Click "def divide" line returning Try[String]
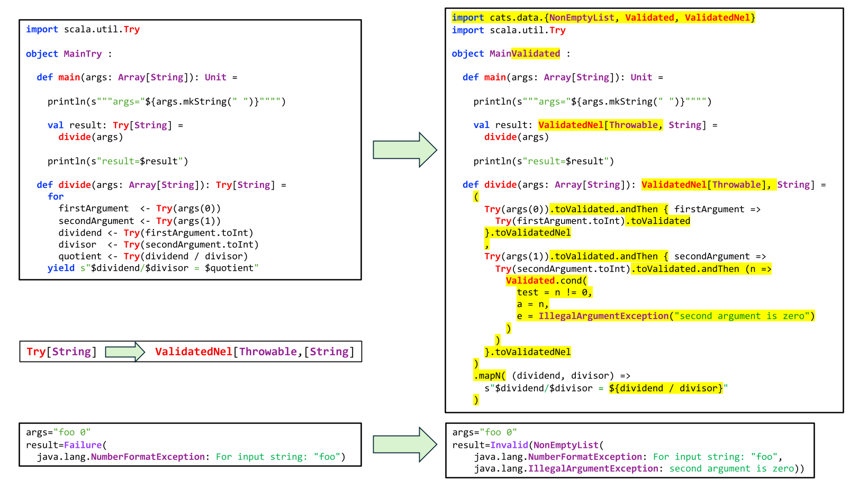The height and width of the screenshot is (488, 868). click(x=161, y=185)
